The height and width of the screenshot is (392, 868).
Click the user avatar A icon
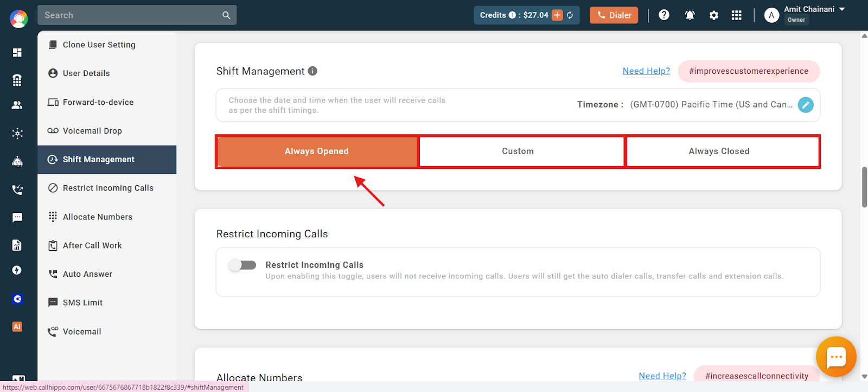pyautogui.click(x=771, y=15)
